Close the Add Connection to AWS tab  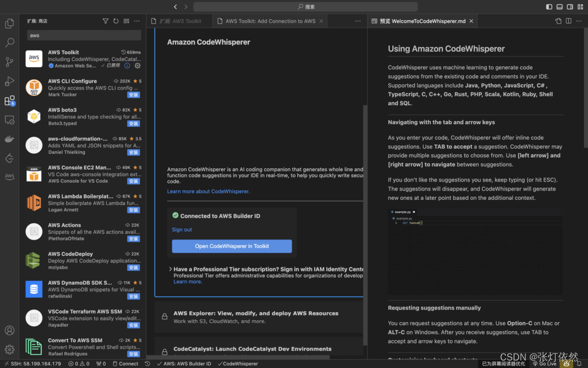[x=321, y=21]
